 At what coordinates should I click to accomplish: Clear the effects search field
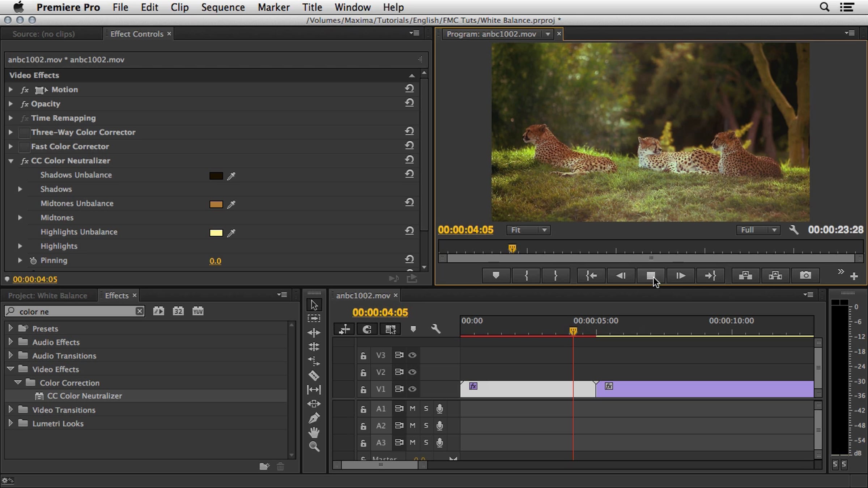pyautogui.click(x=139, y=311)
